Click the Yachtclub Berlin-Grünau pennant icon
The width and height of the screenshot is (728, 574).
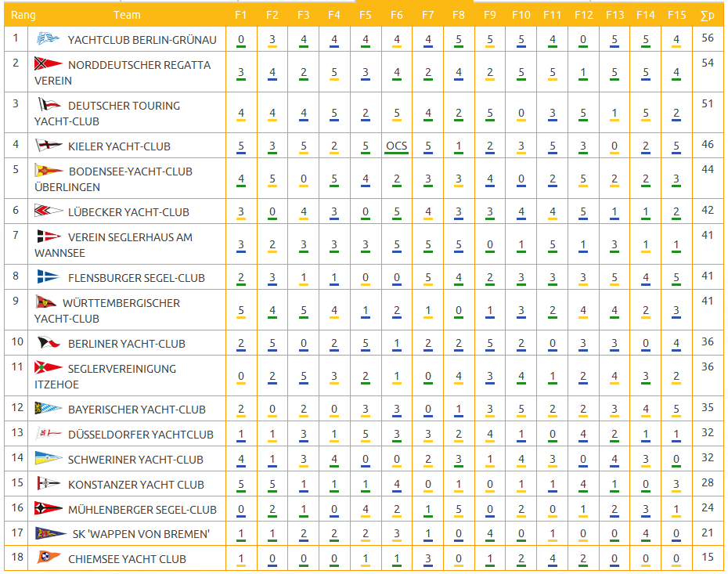(48, 39)
